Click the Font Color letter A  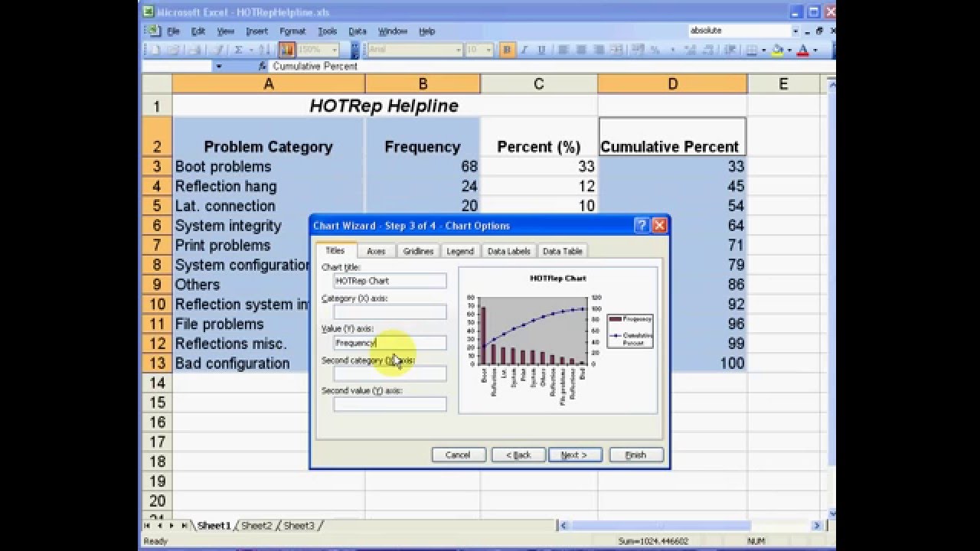click(802, 50)
